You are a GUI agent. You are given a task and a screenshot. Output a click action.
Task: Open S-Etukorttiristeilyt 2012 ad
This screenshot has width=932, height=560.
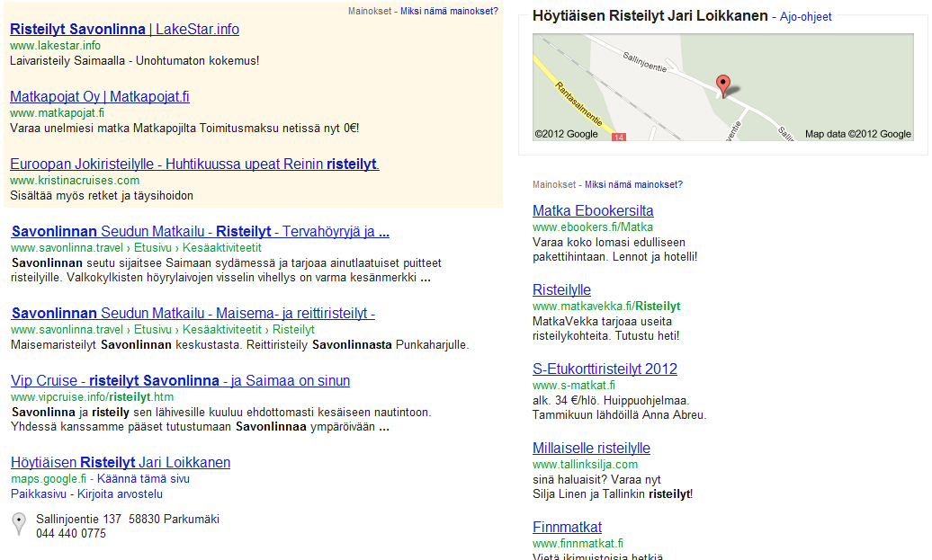tap(605, 369)
